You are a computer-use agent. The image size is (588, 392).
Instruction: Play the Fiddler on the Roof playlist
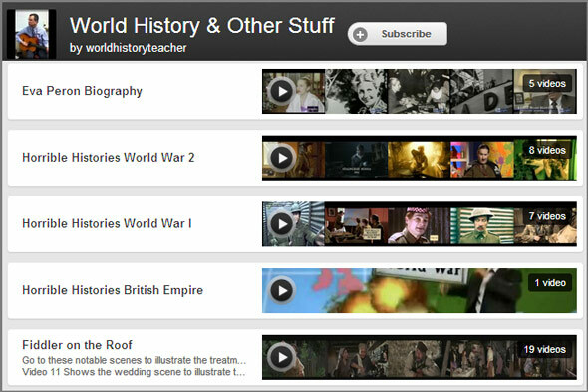282,357
